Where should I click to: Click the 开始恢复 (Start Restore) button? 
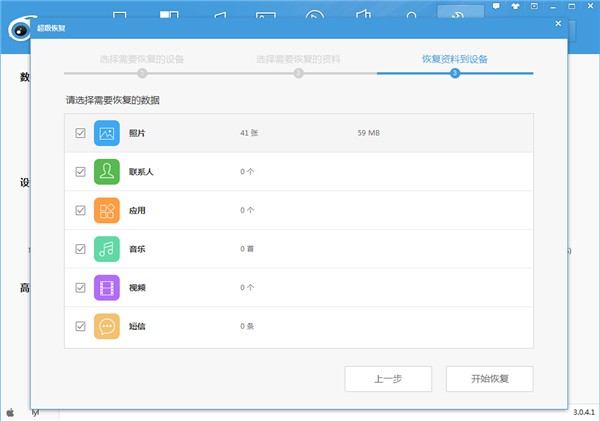pos(489,379)
